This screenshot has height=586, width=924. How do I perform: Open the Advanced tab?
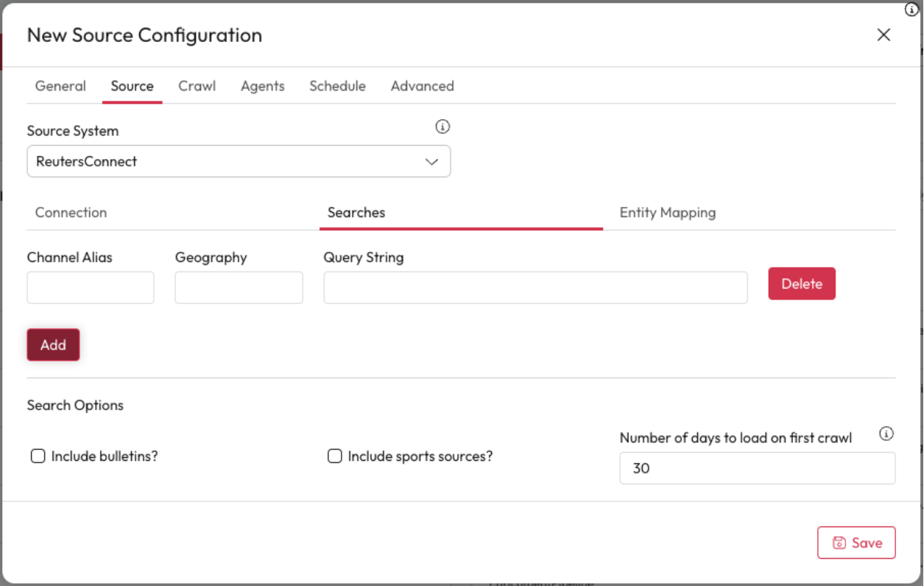[x=422, y=86]
